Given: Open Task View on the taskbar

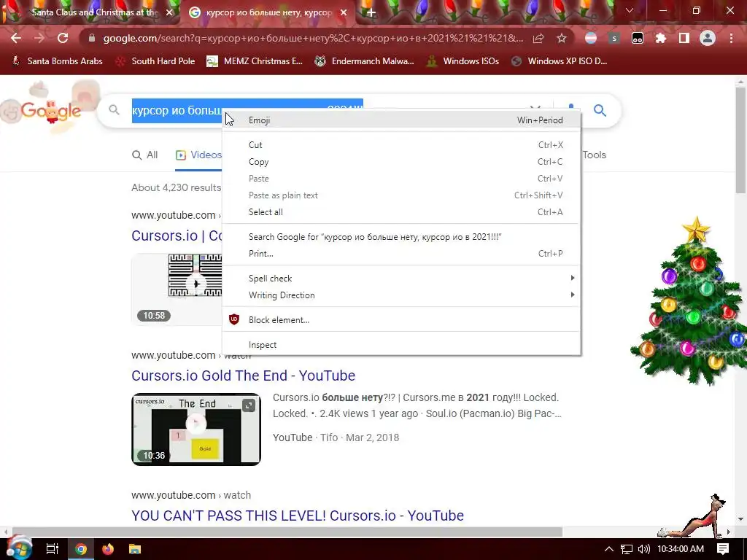Looking at the screenshot, I should [x=52, y=549].
